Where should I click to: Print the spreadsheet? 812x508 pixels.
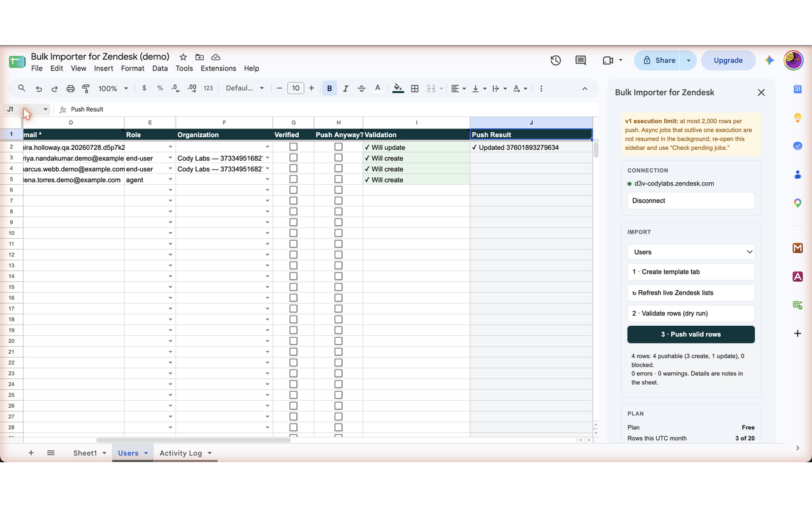(70, 88)
